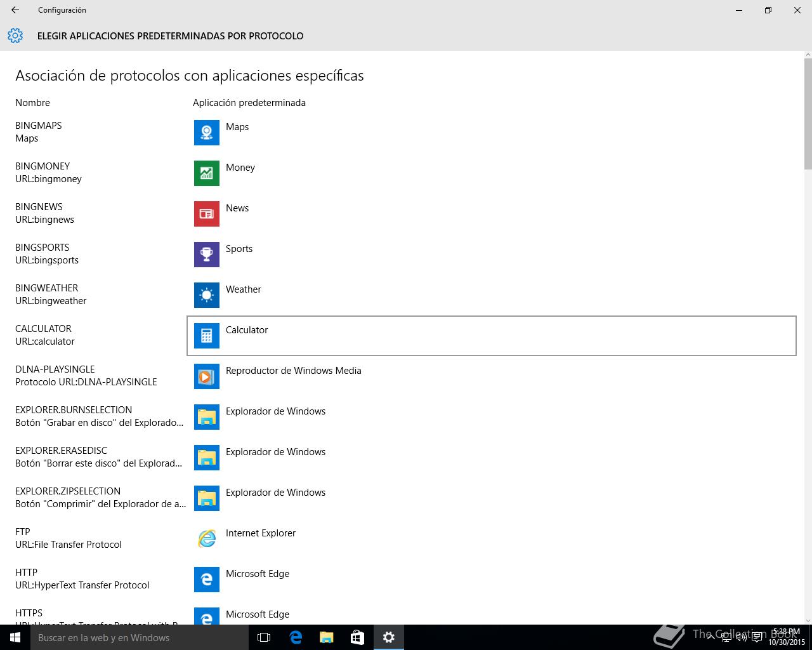Screen dimensions: 812x650
Task: Click the settings gear in the header
Action: tap(15, 36)
